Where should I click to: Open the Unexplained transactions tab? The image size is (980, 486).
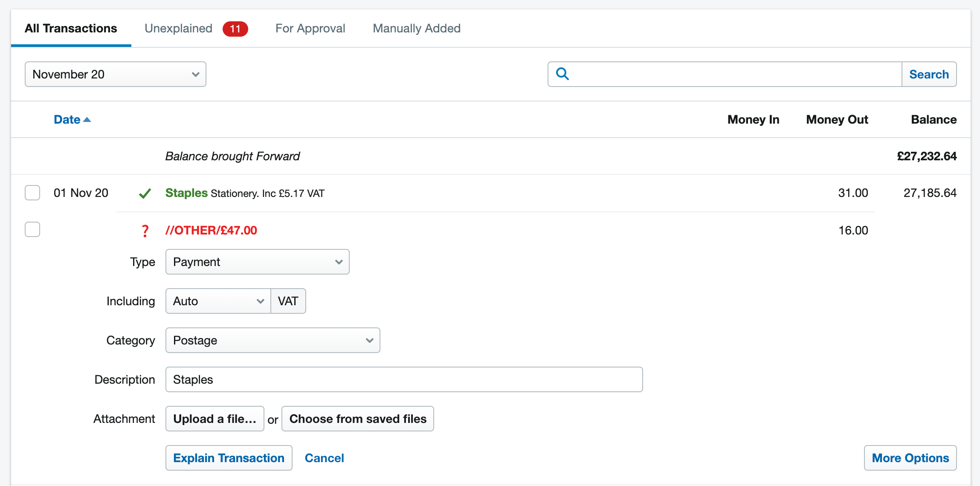179,28
